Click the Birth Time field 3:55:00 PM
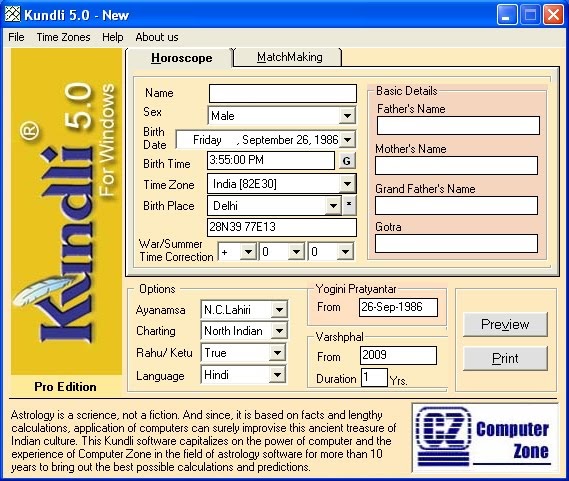This screenshot has width=569, height=481. (x=271, y=160)
